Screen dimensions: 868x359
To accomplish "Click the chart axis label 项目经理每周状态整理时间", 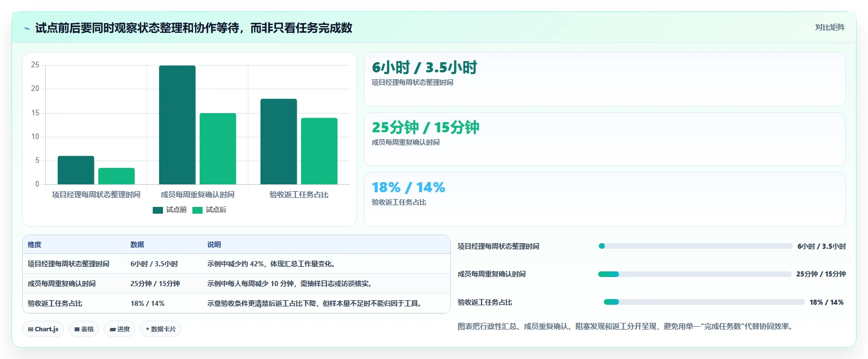I will (96, 194).
